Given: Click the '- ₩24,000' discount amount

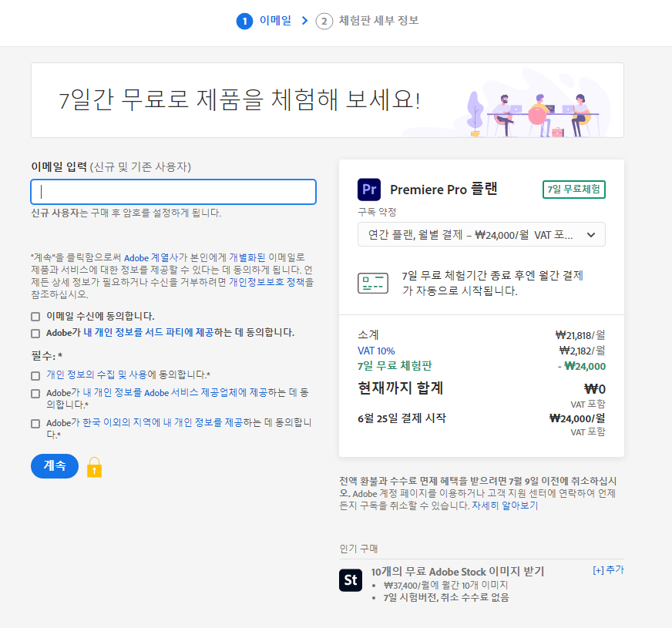Looking at the screenshot, I should point(581,366).
